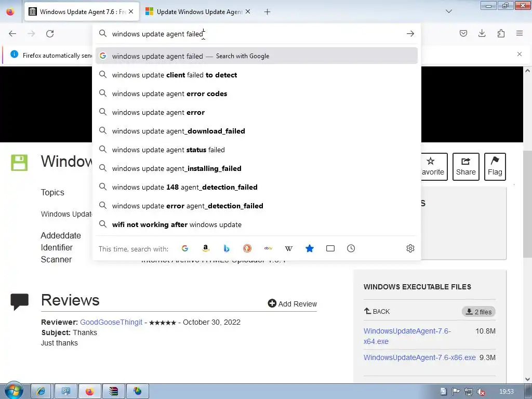Click scrollbar down arrow
Screen dimensions: 532x399
[528, 379]
